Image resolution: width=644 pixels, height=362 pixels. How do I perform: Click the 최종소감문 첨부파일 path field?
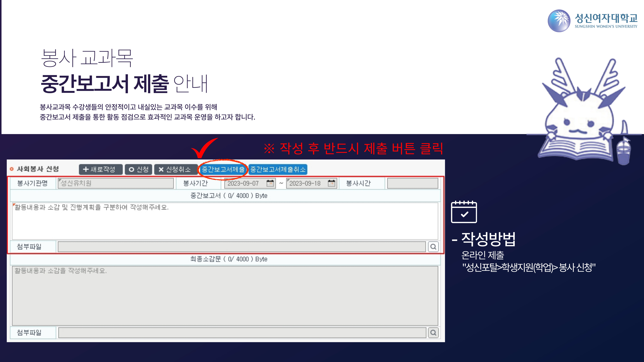(x=242, y=333)
